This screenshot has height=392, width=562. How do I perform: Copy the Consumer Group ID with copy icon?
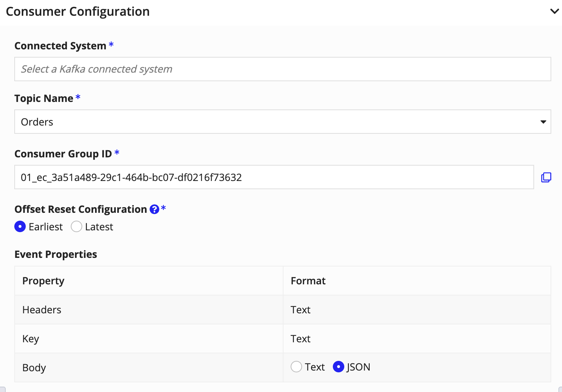tap(546, 177)
